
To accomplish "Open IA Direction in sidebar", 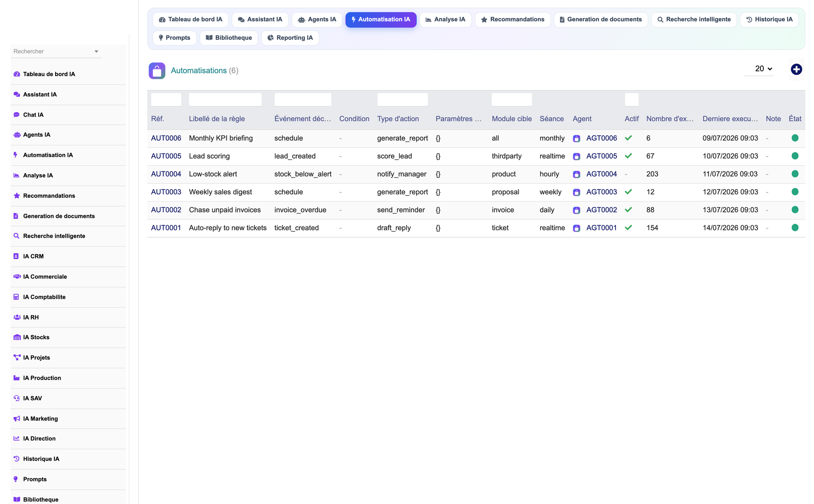I will 68,439.
